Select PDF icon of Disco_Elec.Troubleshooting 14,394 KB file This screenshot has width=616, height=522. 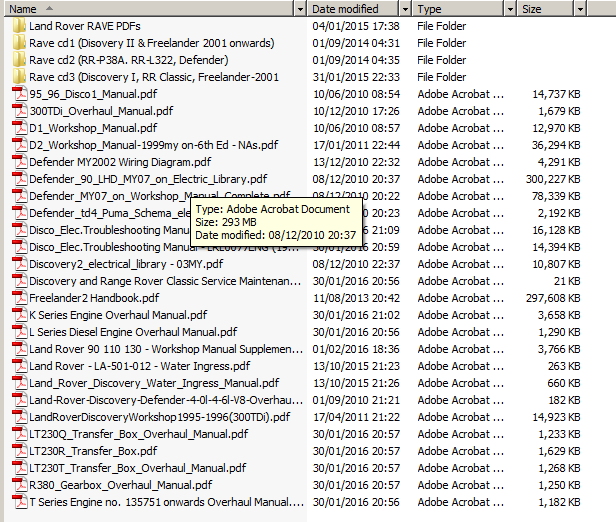(x=19, y=247)
